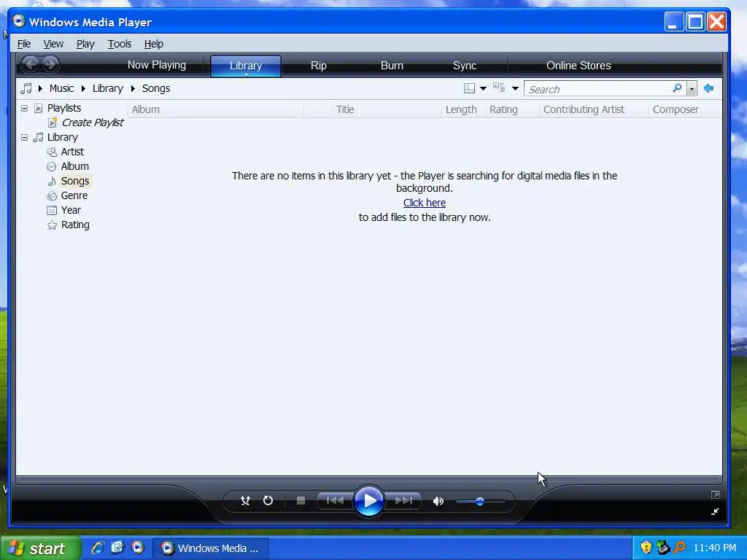Select the Library tab
Image resolution: width=747 pixels, height=560 pixels.
[246, 66]
